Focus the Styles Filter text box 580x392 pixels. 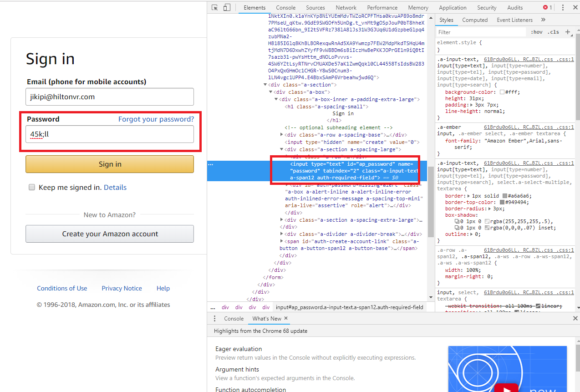[481, 32]
